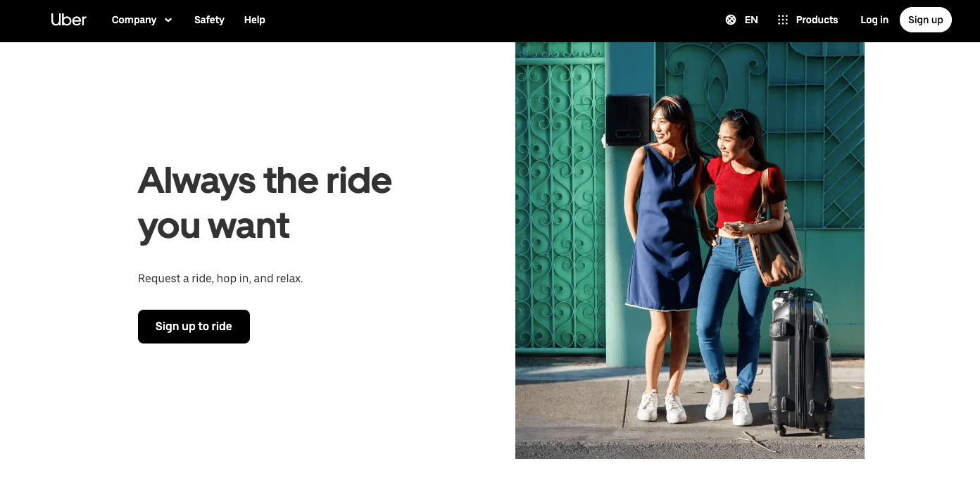980x504 pixels.
Task: Open the Products menu label
Action: click(817, 20)
